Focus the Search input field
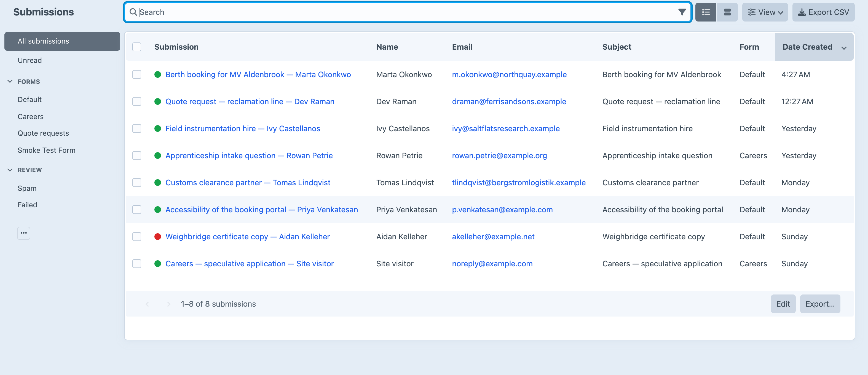The height and width of the screenshot is (375, 868). click(408, 12)
